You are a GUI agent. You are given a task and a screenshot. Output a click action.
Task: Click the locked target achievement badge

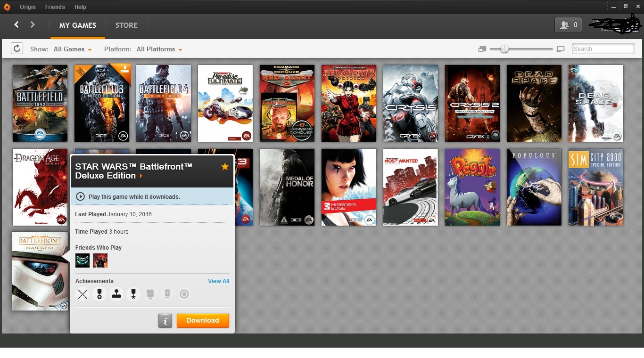point(184,294)
